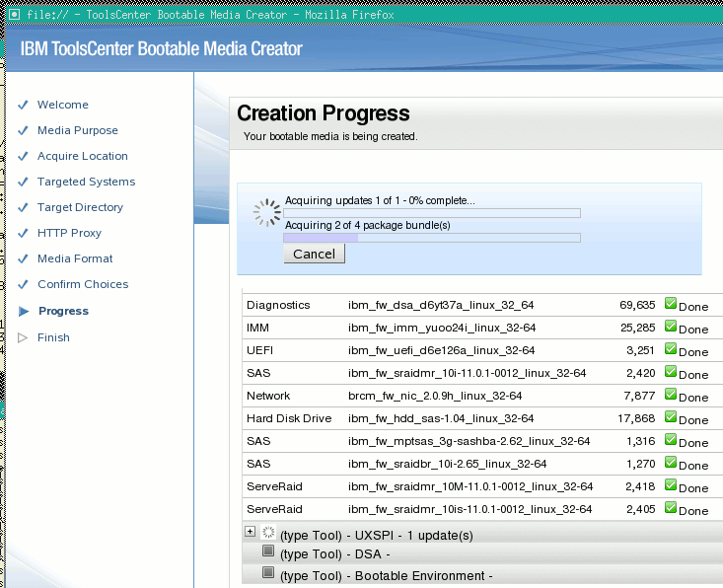The image size is (723, 588).
Task: Click the green Done icon for sraidbr_10i row
Action: click(x=671, y=462)
